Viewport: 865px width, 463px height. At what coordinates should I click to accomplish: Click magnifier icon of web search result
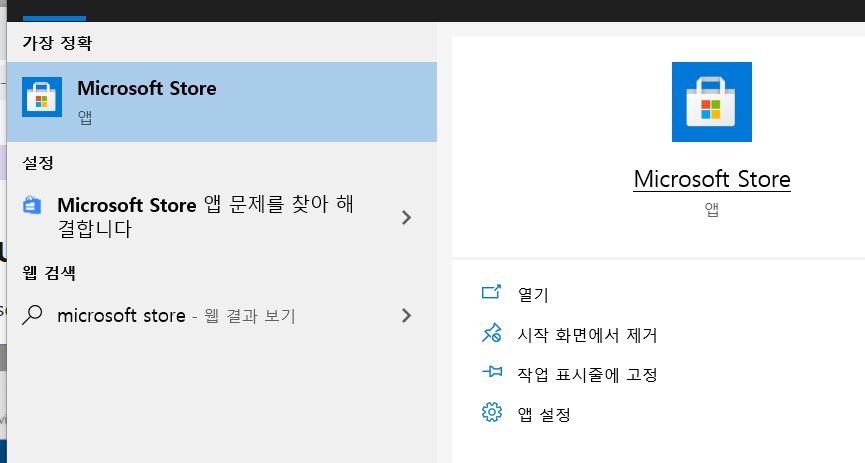[x=32, y=315]
